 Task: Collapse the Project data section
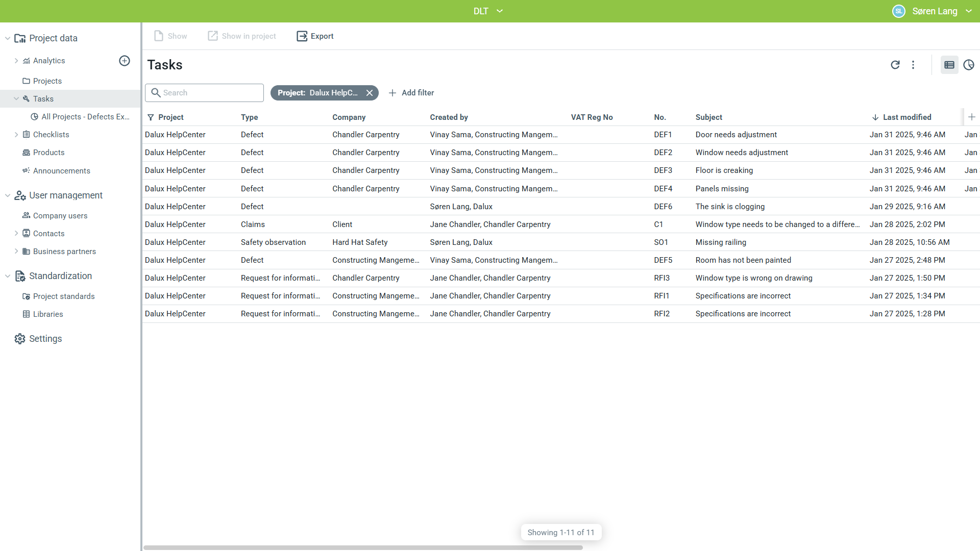click(x=8, y=38)
